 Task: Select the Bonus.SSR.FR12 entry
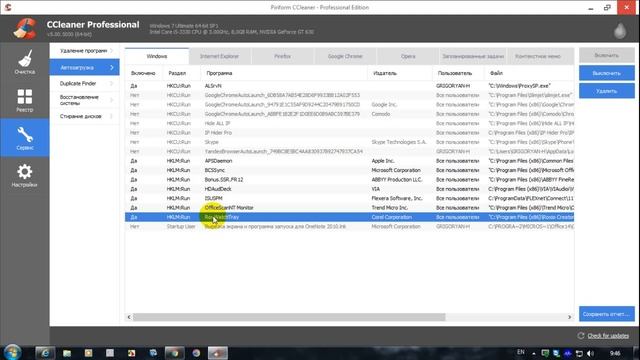349,180
